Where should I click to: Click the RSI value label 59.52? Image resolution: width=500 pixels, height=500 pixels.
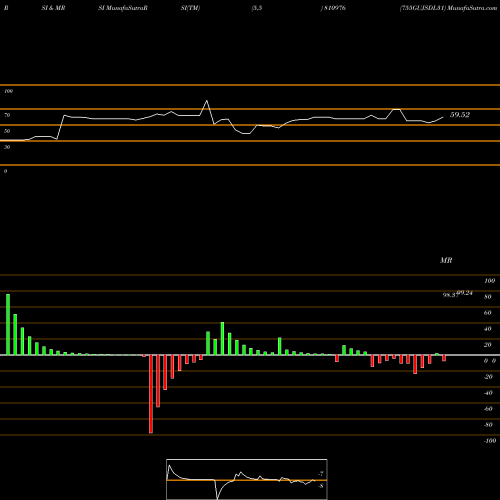tap(460, 115)
